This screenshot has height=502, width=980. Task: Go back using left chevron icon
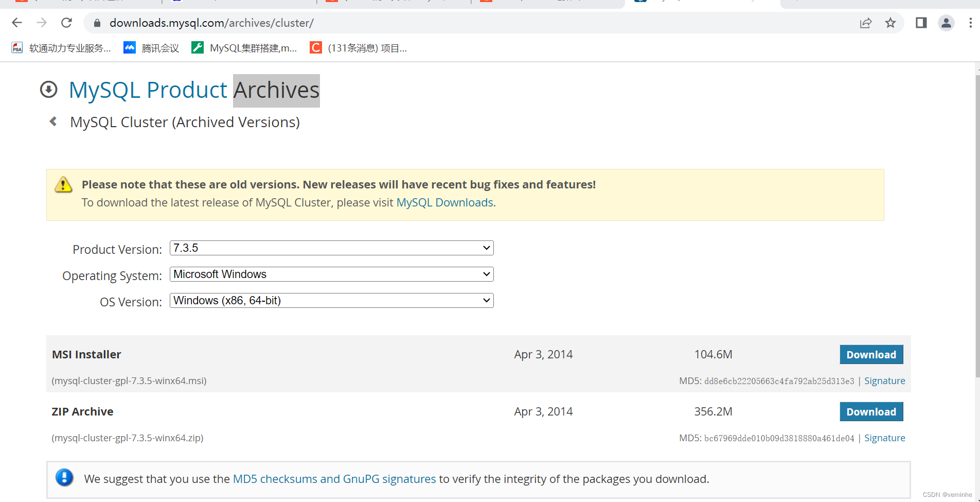(53, 122)
